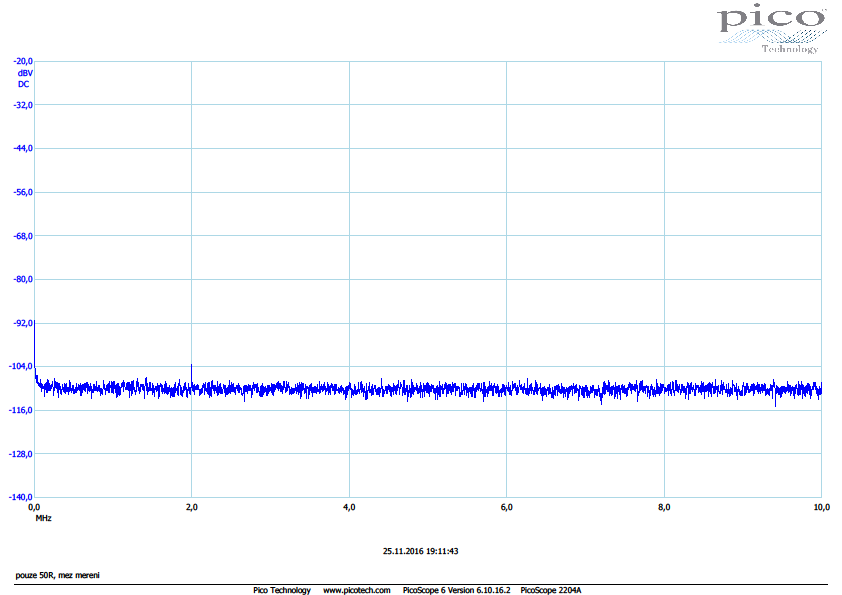Click the 2,0 frequency axis label

click(192, 507)
